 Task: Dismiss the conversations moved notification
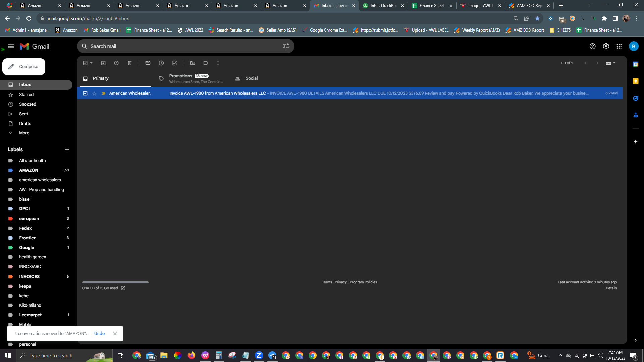coord(115,334)
